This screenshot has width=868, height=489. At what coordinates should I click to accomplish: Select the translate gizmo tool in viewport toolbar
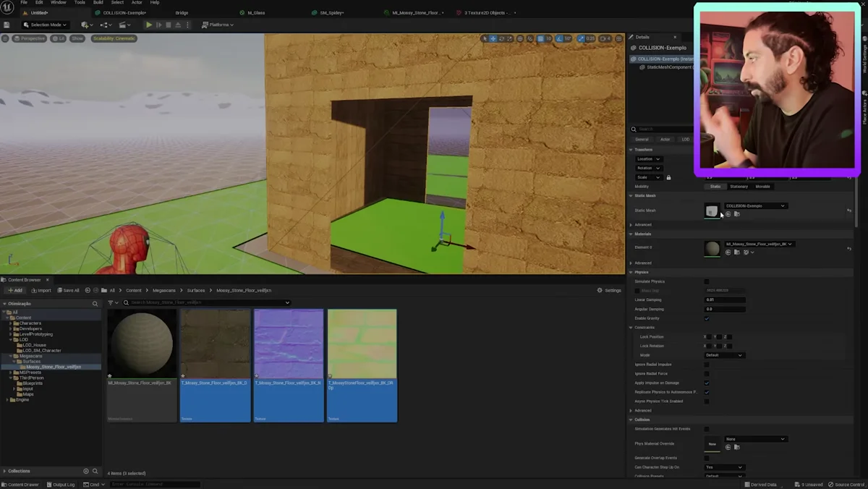tap(493, 38)
